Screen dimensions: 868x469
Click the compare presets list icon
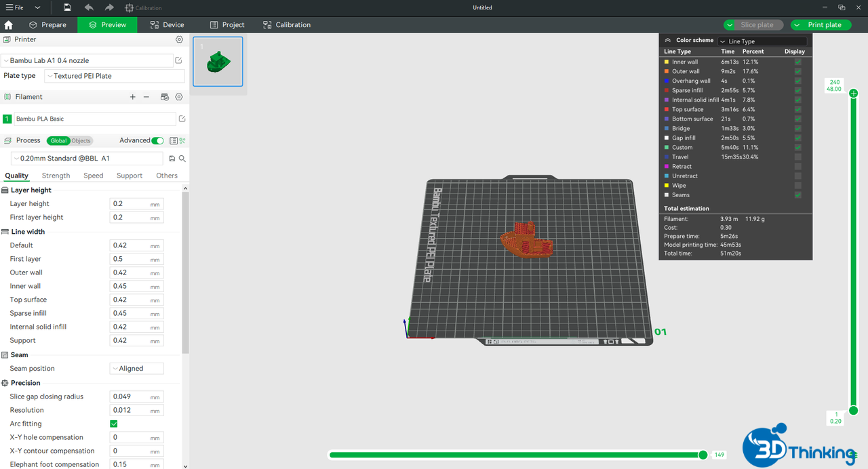click(x=174, y=140)
